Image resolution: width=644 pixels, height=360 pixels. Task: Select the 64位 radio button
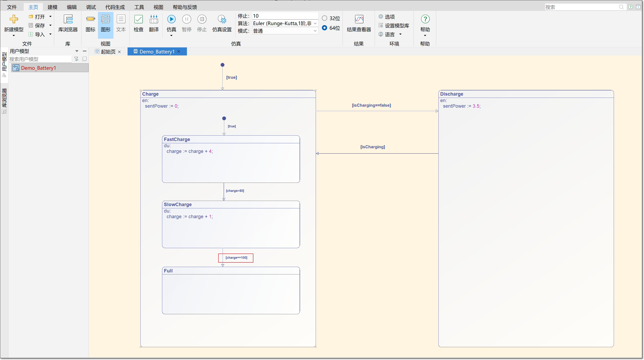324,28
